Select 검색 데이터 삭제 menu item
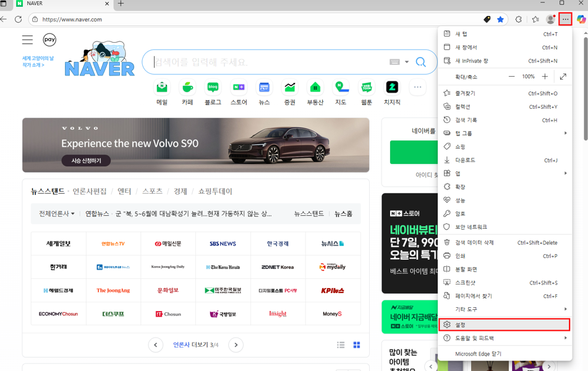The width and height of the screenshot is (588, 371). point(505,243)
